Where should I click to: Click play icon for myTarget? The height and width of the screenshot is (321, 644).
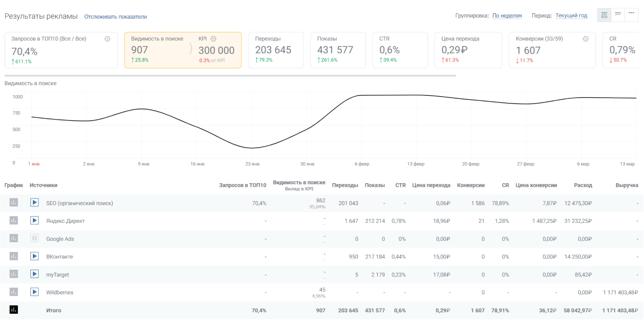tap(34, 274)
